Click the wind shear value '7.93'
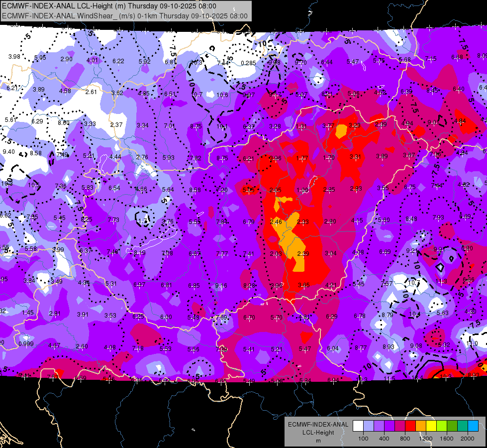Screen dimensions: 487x448 (438, 218)
